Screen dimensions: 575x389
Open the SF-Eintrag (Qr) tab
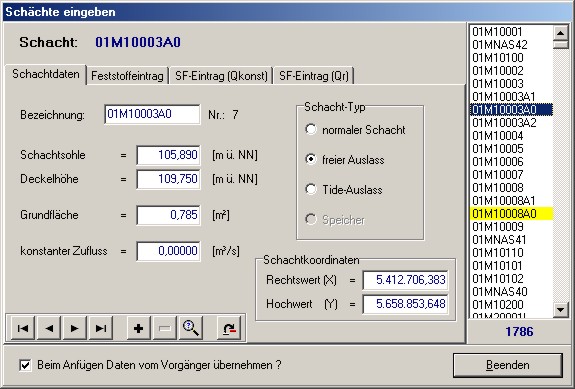click(314, 76)
